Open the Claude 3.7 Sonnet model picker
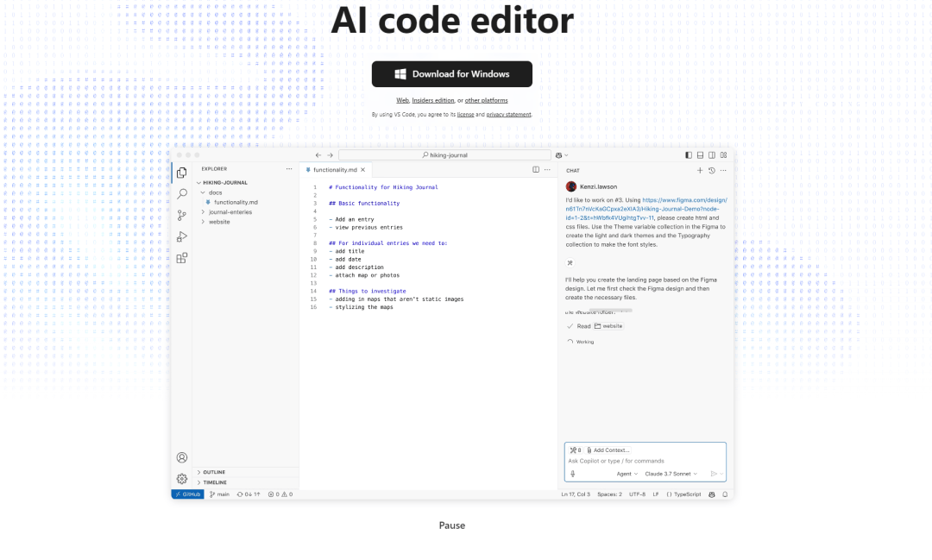This screenshot has height=560, width=932. pos(671,473)
